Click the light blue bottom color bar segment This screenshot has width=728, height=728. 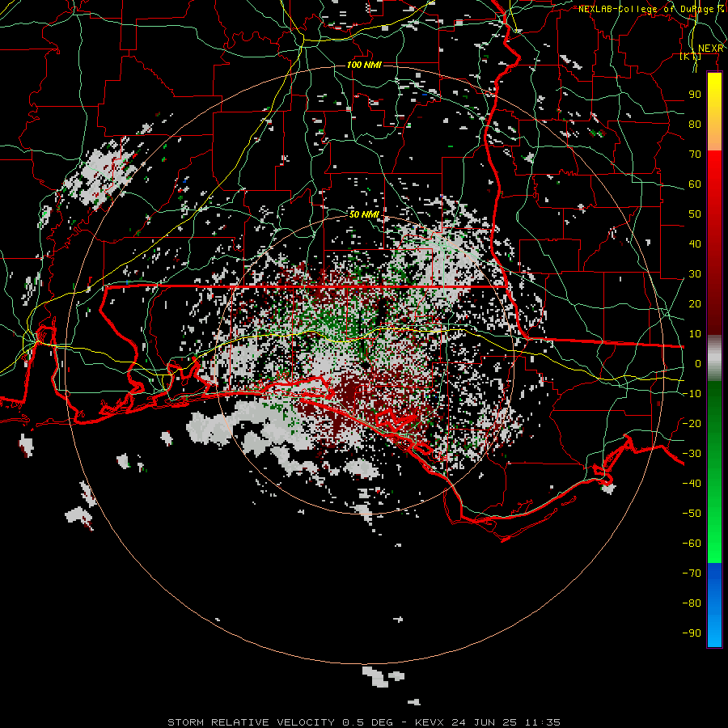714,632
